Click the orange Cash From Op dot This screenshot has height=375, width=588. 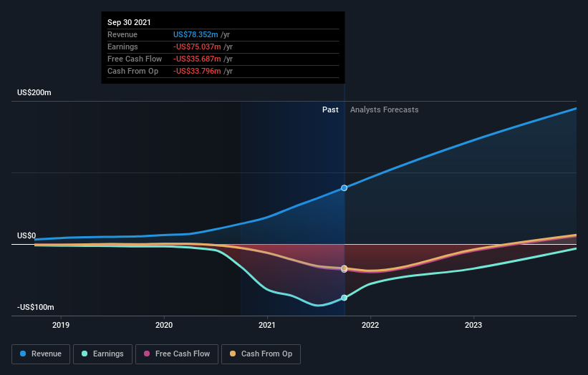coord(233,354)
